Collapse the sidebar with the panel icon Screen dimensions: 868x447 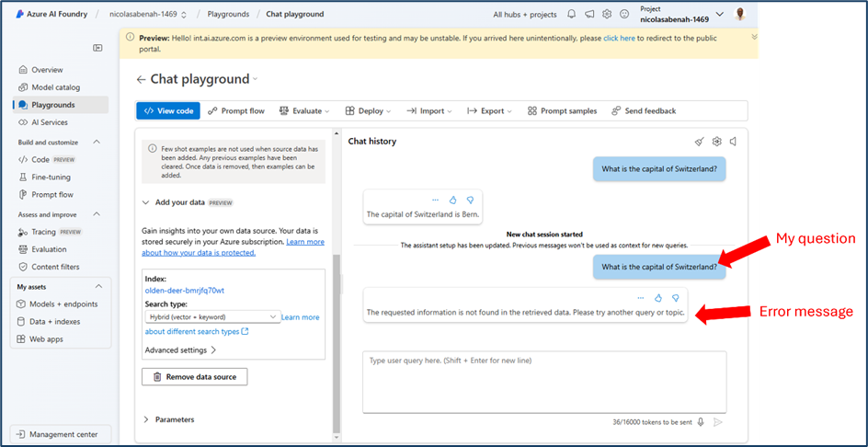coord(97,48)
